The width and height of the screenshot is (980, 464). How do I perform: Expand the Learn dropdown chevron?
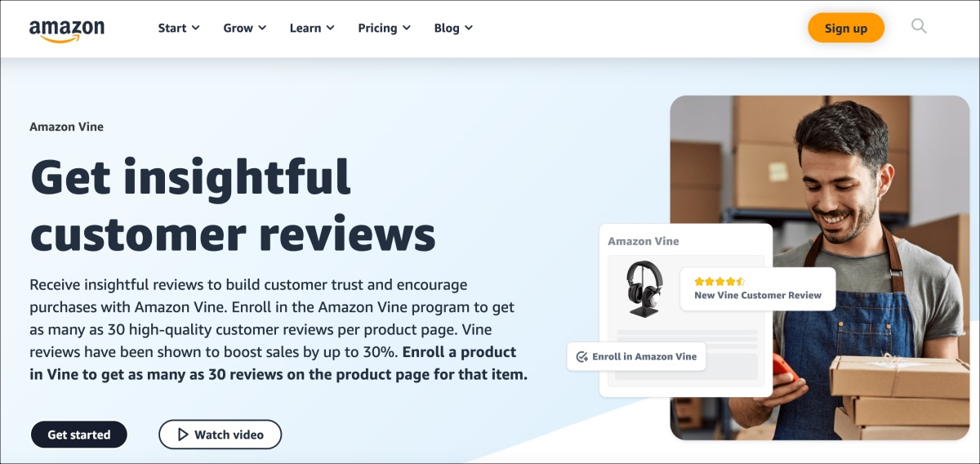pyautogui.click(x=330, y=28)
